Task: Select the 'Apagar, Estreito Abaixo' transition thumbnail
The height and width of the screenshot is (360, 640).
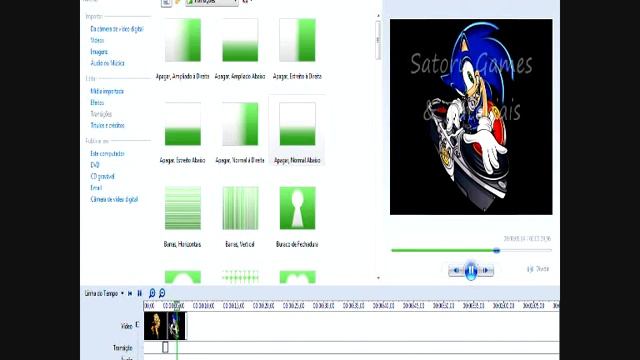Action: click(182, 124)
